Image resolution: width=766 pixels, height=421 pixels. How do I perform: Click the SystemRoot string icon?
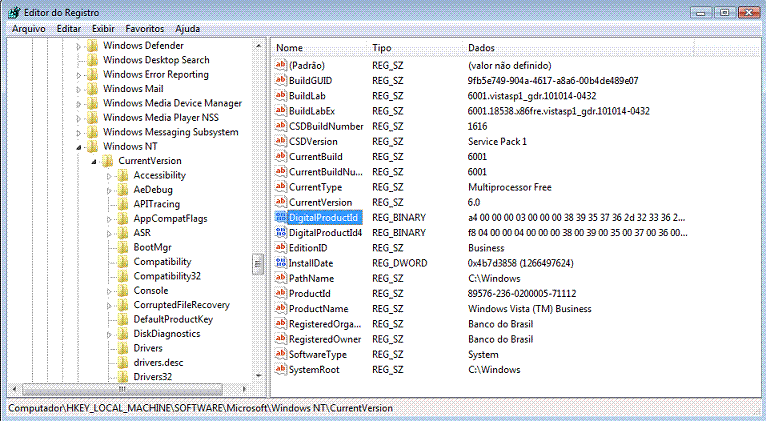click(280, 369)
